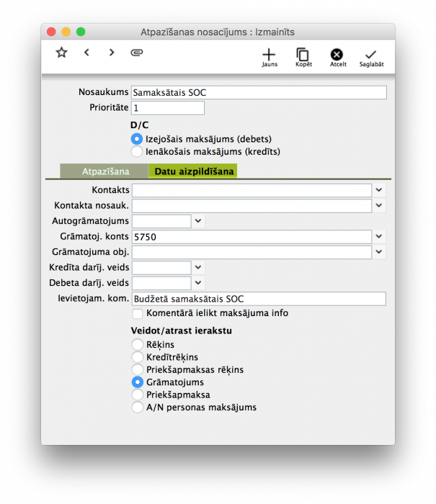Expand Grāmatoj. konts dropdown arrow

[380, 236]
